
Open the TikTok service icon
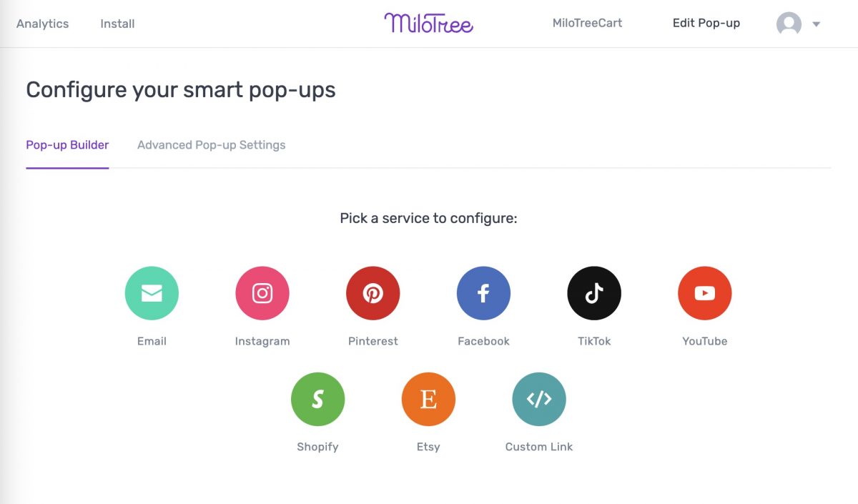tap(594, 293)
